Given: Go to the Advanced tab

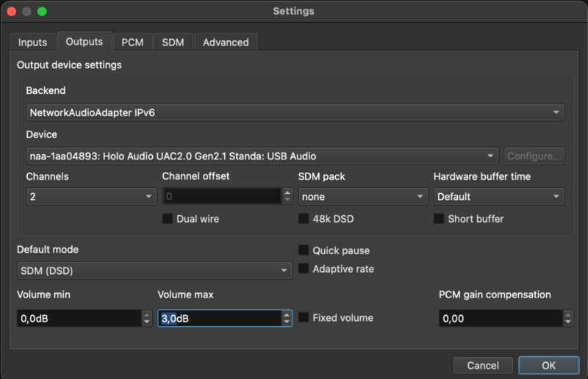Looking at the screenshot, I should click(226, 43).
